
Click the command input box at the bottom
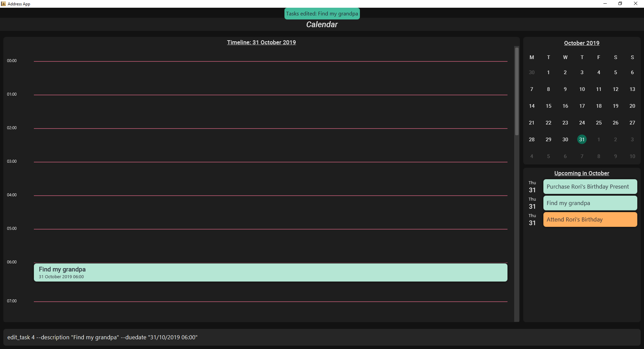click(x=322, y=337)
